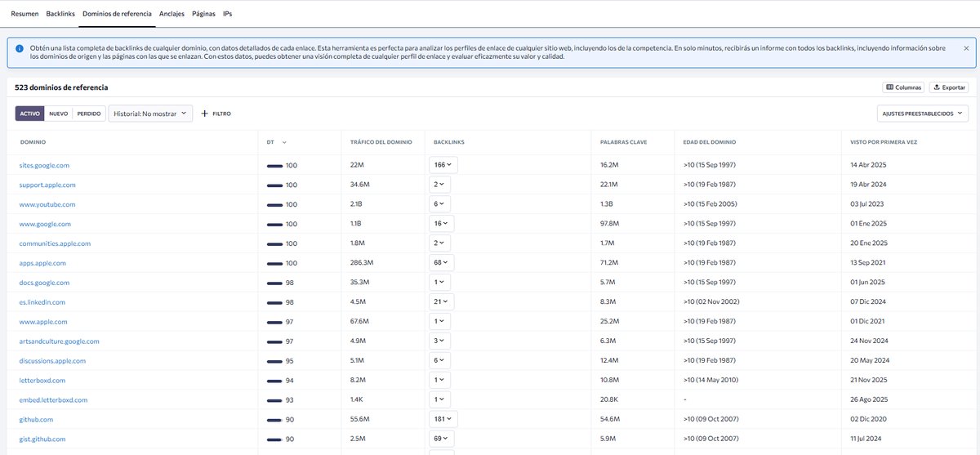The height and width of the screenshot is (455, 980).
Task: Open the discussions.apple.com link
Action: (52, 361)
